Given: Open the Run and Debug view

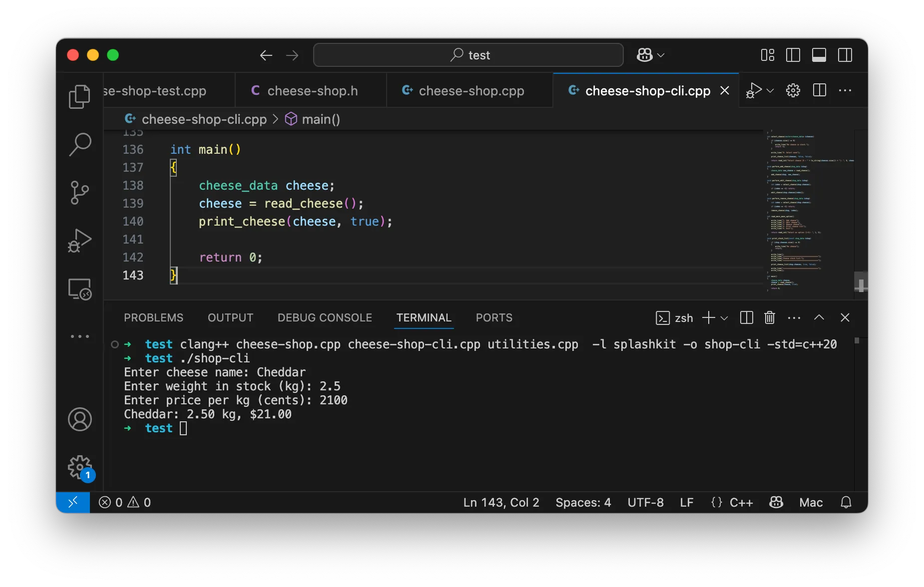Looking at the screenshot, I should click(79, 241).
